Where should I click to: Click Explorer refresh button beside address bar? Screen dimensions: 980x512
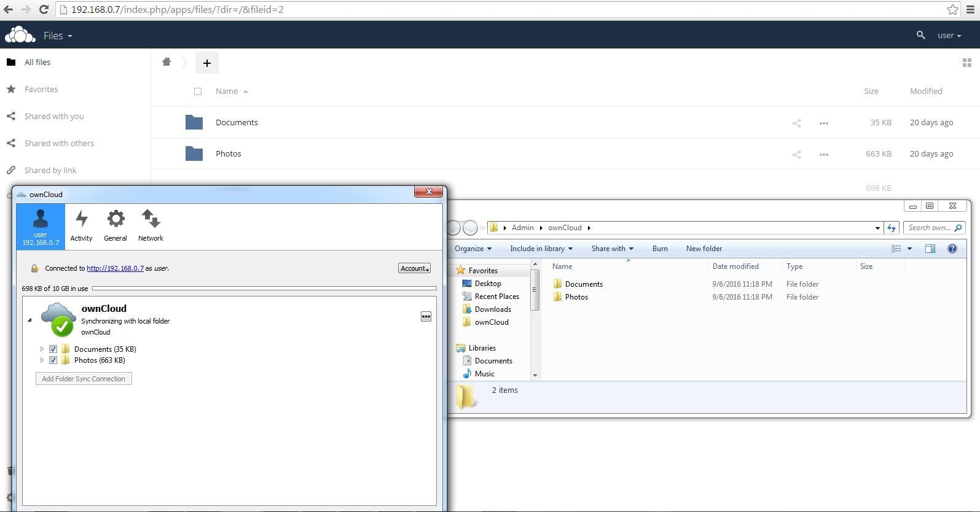892,228
